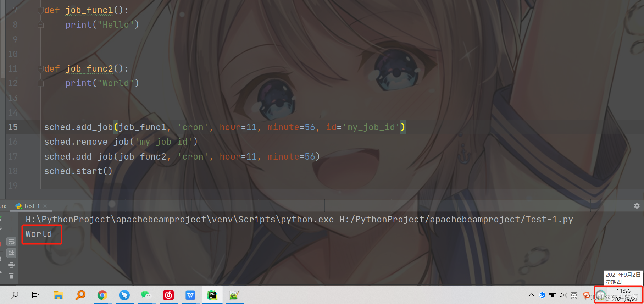The image size is (644, 304).
Task: Open Task View on taskbar
Action: click(x=36, y=295)
